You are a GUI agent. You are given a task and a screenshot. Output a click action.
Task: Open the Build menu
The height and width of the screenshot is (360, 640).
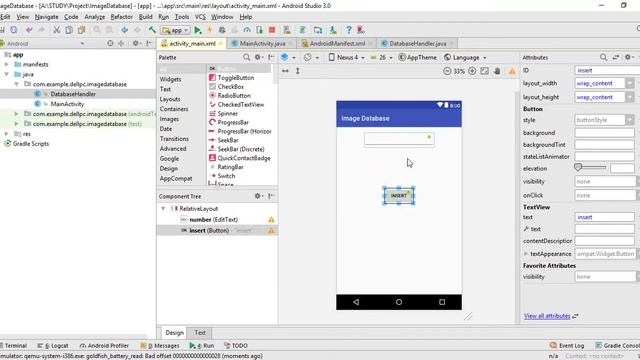[x=145, y=17]
